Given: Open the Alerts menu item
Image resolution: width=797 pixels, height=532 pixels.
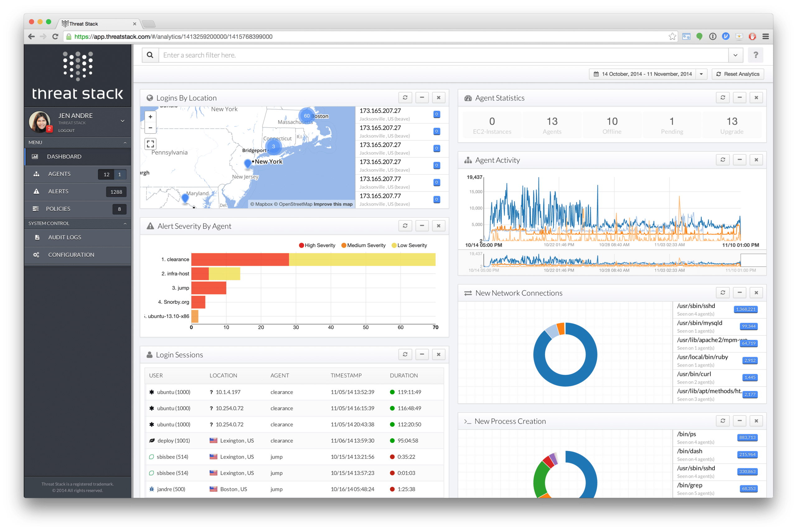Looking at the screenshot, I should pos(78,191).
